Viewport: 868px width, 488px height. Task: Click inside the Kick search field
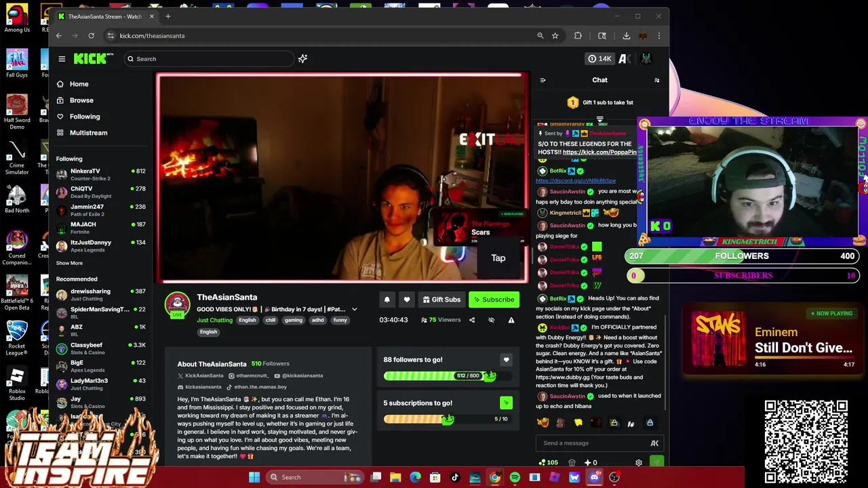coord(209,59)
